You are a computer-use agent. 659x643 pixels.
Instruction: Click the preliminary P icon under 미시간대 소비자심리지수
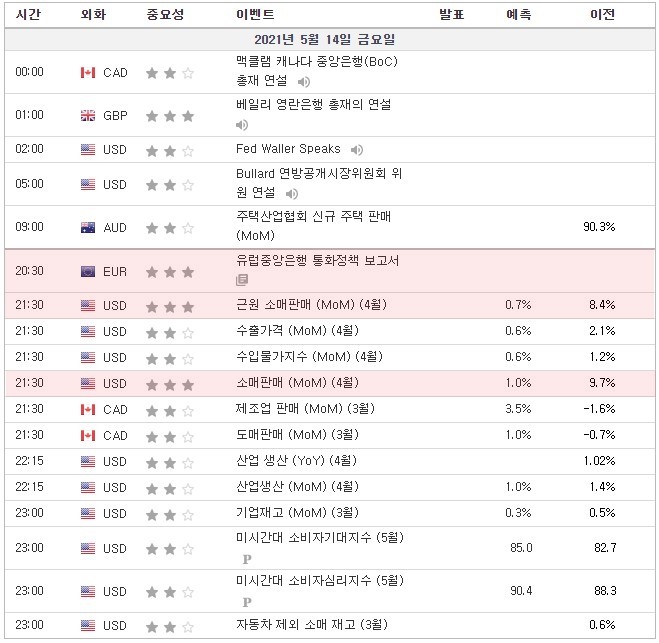[245, 602]
